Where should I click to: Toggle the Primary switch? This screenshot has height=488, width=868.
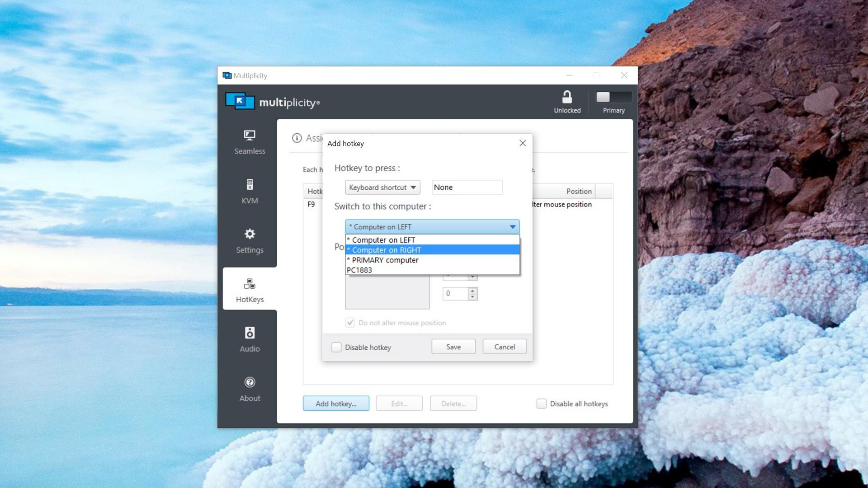613,97
